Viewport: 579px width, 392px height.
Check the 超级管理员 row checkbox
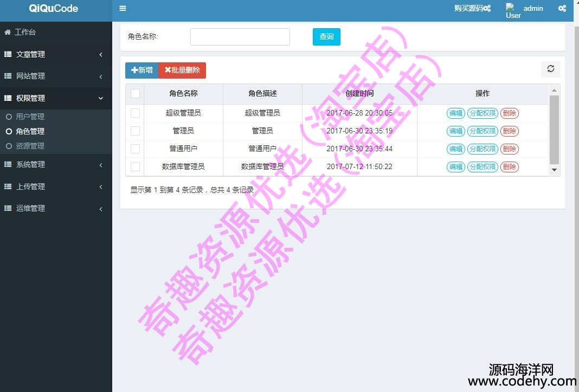(x=135, y=113)
